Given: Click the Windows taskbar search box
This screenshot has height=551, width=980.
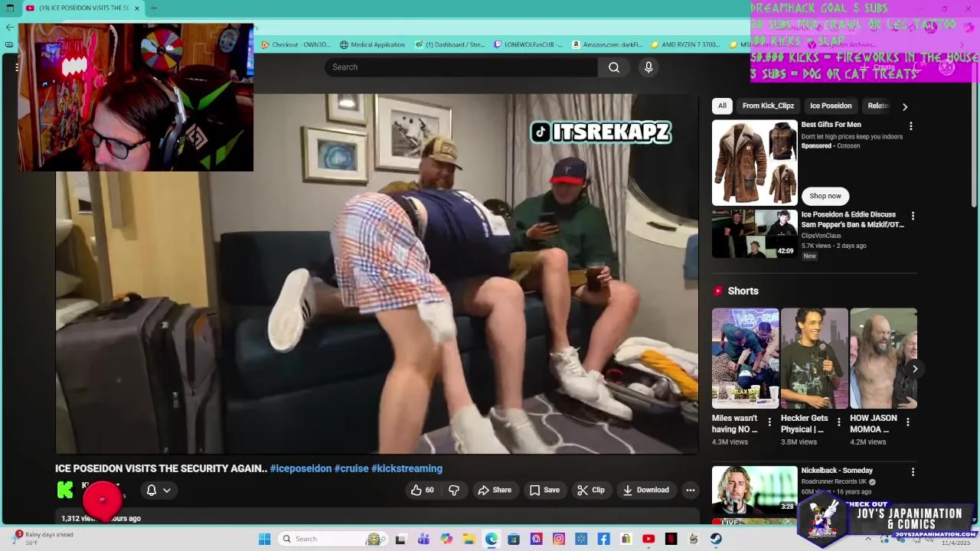Looking at the screenshot, I should tap(332, 539).
